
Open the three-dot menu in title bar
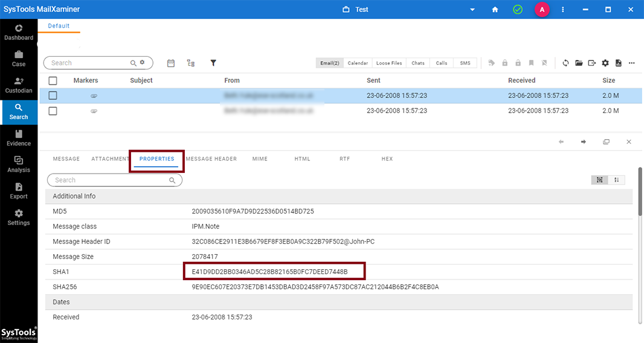(x=563, y=10)
